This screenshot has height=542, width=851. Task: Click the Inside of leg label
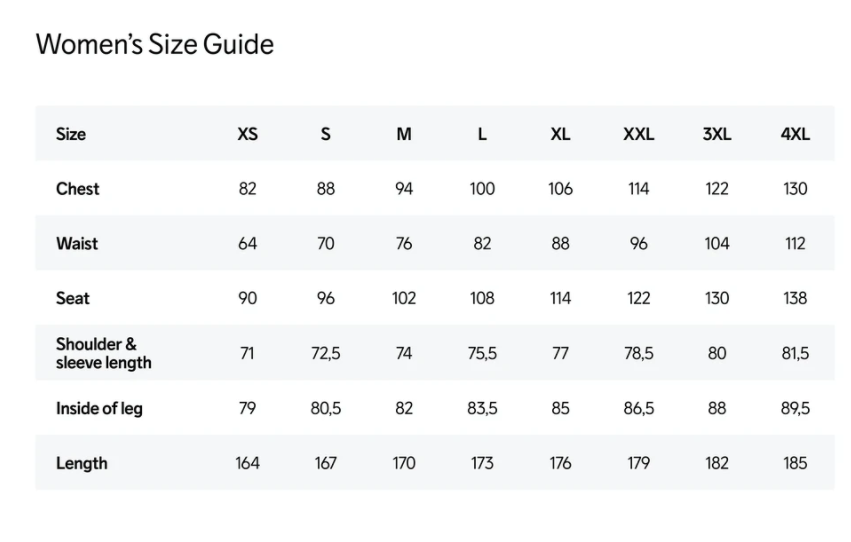(x=99, y=408)
